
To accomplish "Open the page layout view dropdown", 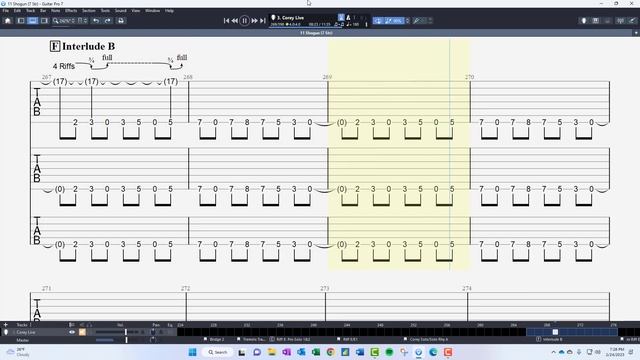I will coord(82,21).
